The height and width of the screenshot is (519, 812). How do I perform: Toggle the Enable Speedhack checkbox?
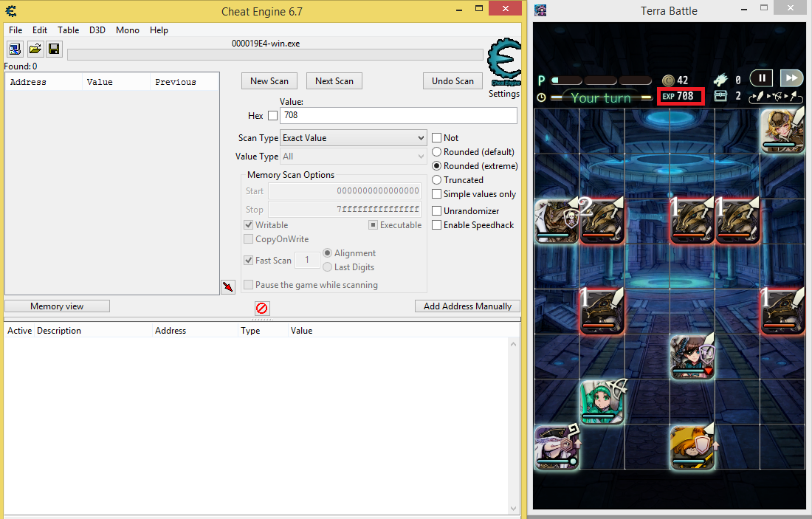click(437, 225)
